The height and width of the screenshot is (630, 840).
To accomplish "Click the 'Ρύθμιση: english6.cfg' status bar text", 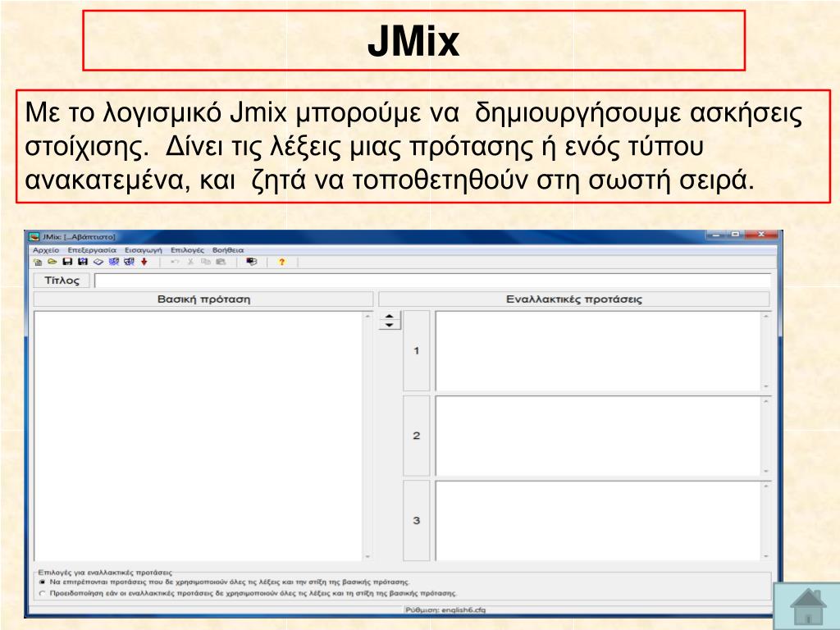I will tap(445, 609).
